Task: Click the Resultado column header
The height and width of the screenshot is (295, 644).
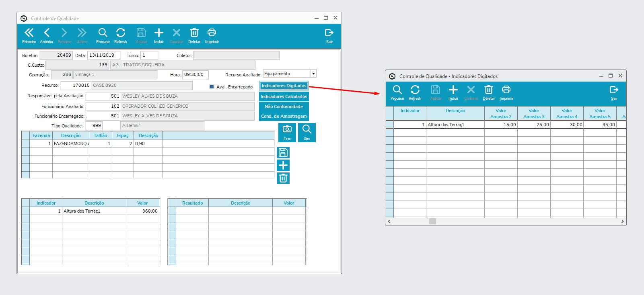Action: click(192, 203)
